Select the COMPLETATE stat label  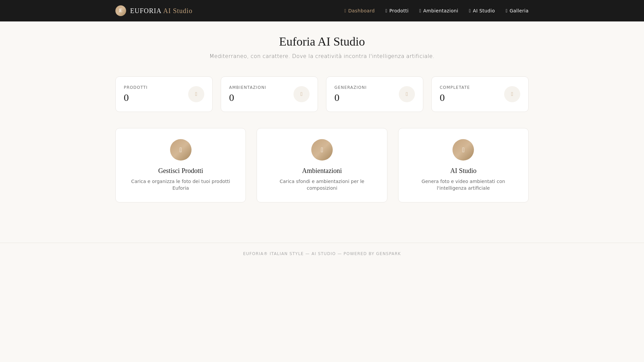pos(455,87)
